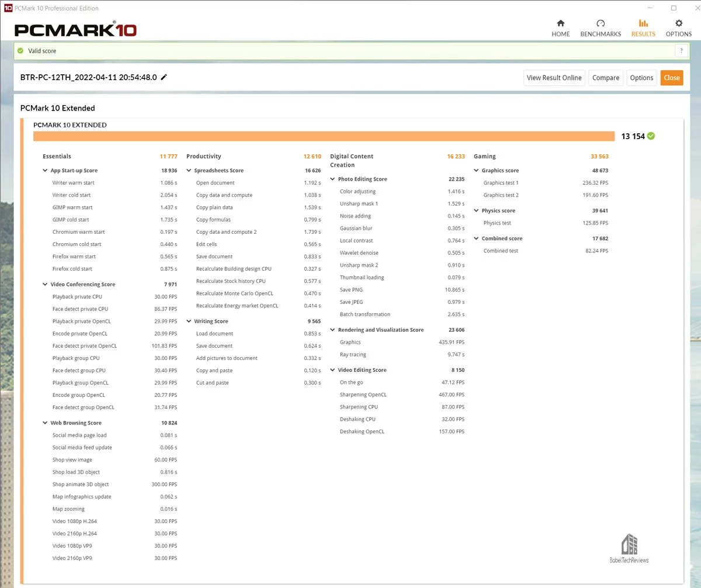701x588 pixels.
Task: Collapse the Combined score group
Action: pyautogui.click(x=477, y=239)
